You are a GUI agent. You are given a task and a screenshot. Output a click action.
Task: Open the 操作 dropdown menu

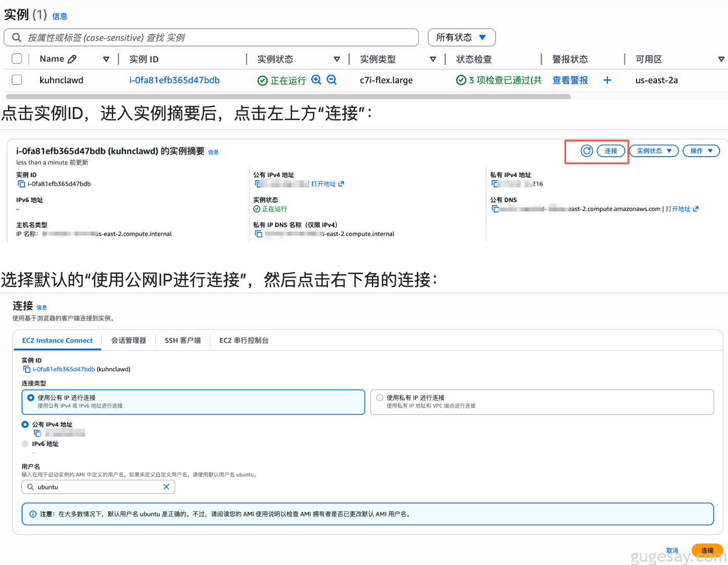pos(701,150)
